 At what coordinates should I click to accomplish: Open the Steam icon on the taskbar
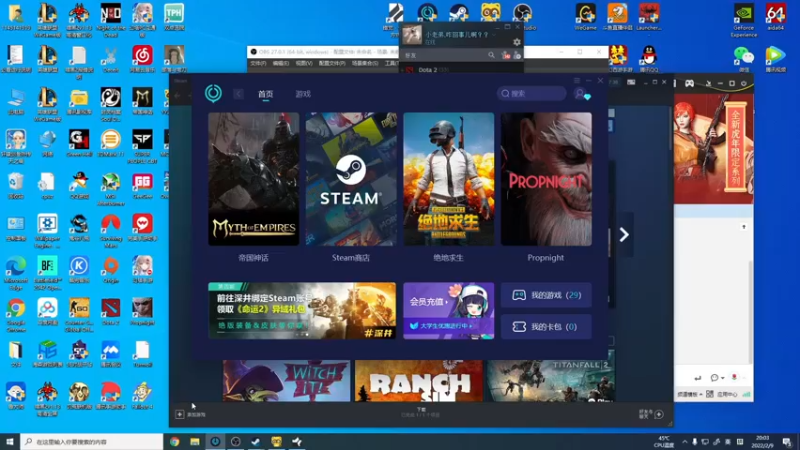click(256, 441)
